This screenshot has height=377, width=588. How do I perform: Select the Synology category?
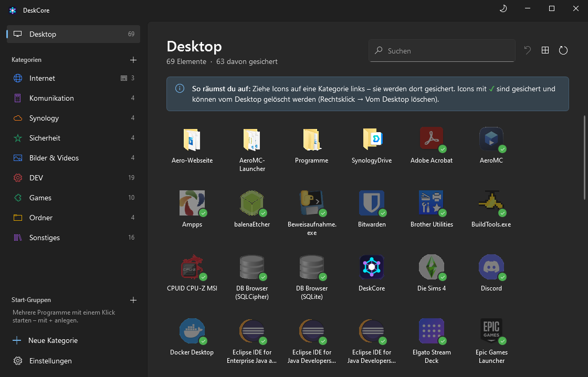tap(73, 118)
